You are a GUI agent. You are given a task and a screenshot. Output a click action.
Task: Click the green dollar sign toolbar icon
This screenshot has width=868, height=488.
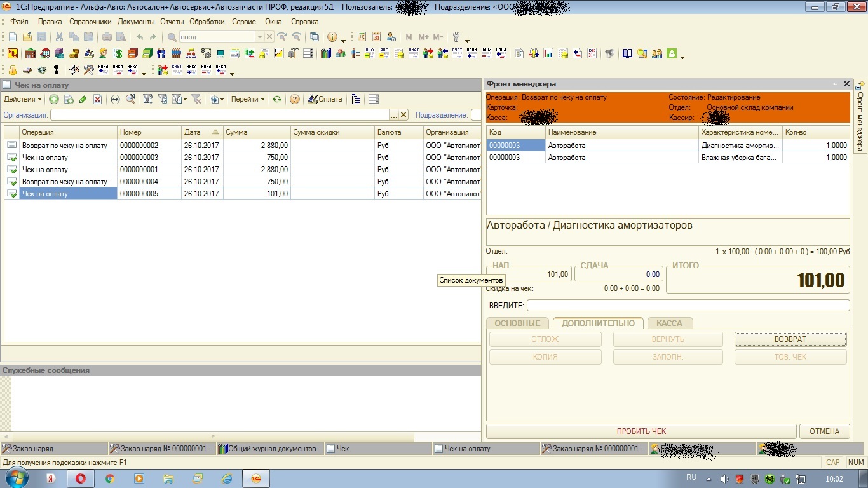[x=118, y=53]
